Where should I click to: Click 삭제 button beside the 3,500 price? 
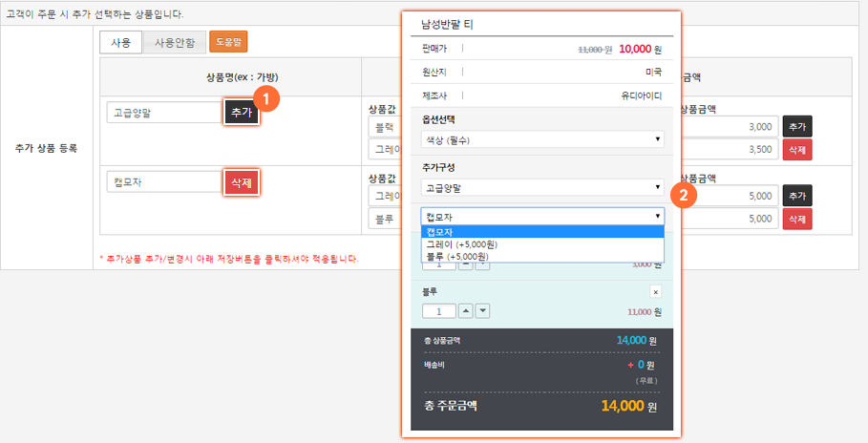click(797, 150)
